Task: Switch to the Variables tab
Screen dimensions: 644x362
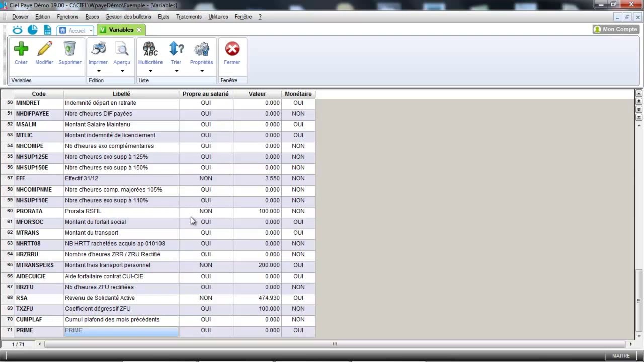Action: 121,30
